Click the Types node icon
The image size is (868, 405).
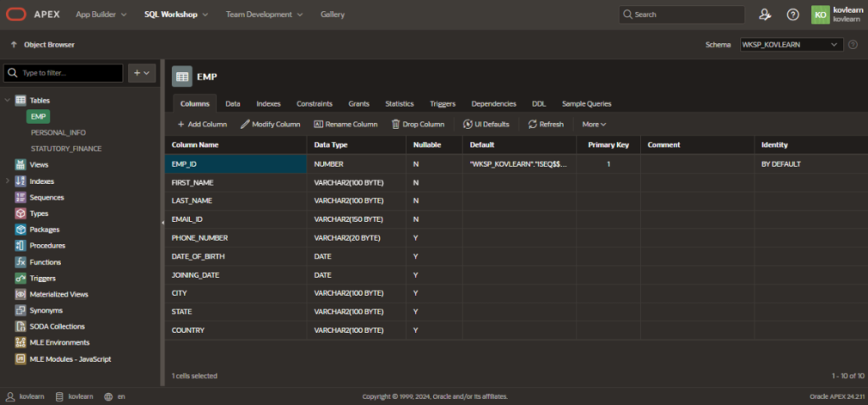pyautogui.click(x=20, y=213)
